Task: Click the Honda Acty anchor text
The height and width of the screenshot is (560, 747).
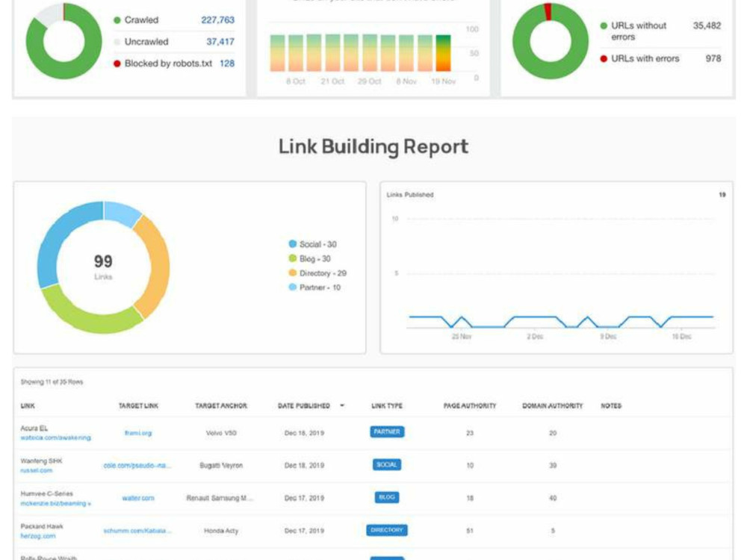Action: click(x=221, y=531)
